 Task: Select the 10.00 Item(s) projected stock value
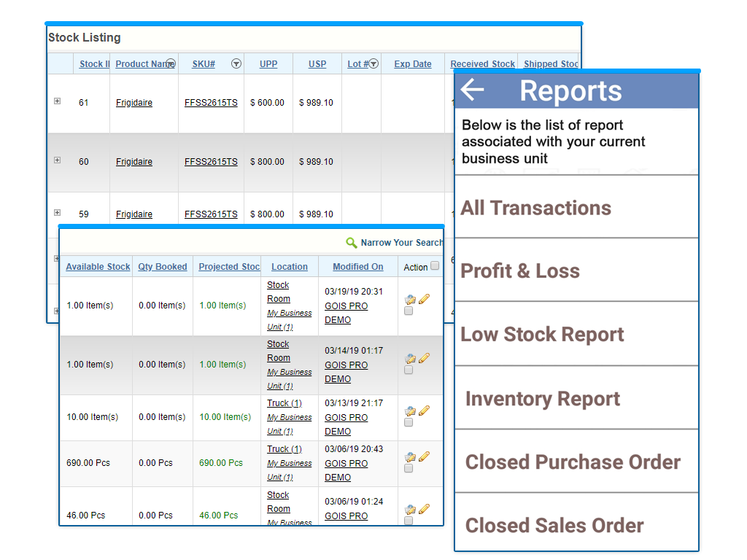[225, 416]
